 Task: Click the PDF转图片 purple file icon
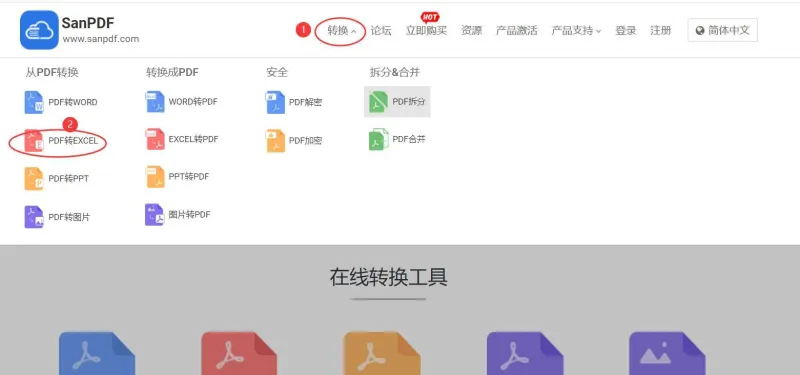34,217
